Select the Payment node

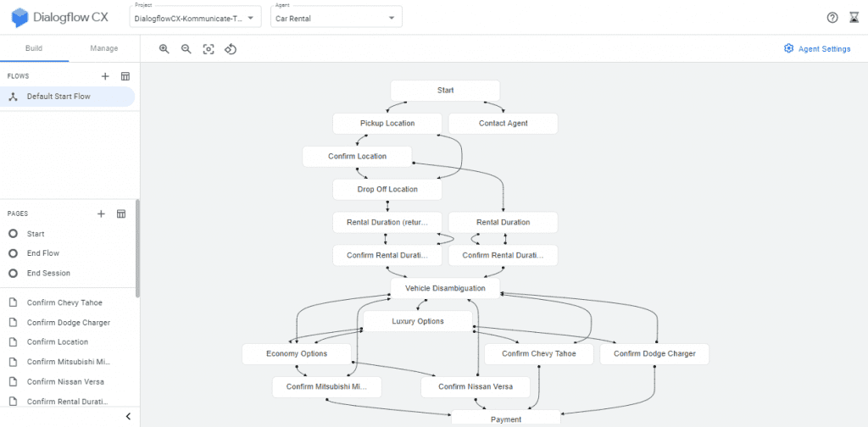506,419
